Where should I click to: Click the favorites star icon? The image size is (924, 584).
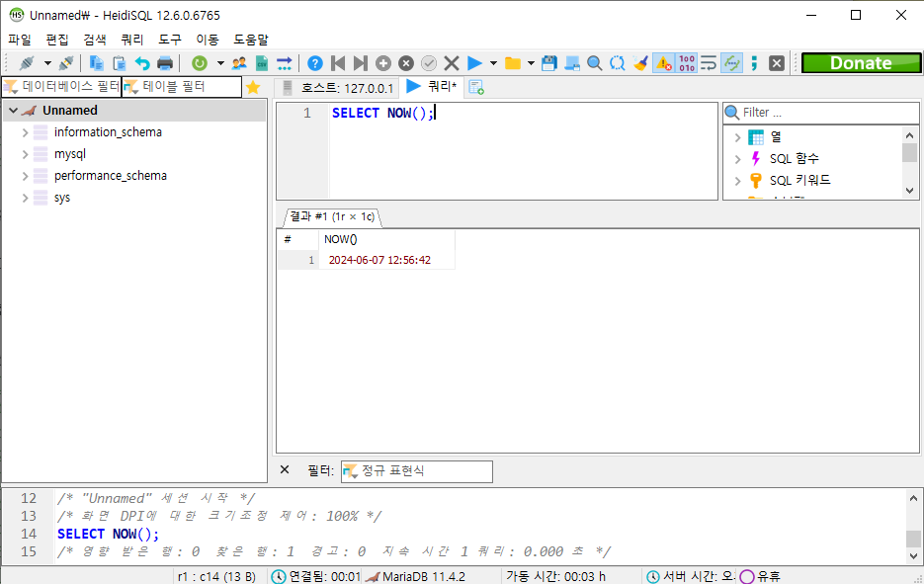point(253,87)
